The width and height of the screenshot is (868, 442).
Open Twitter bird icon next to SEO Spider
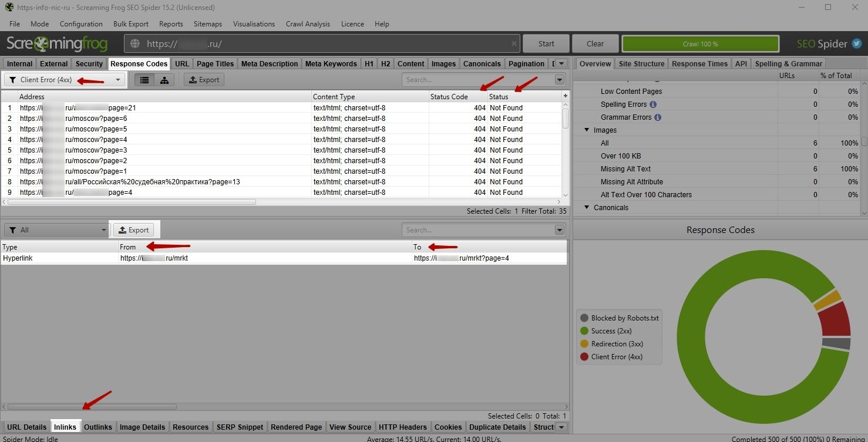pyautogui.click(x=857, y=43)
